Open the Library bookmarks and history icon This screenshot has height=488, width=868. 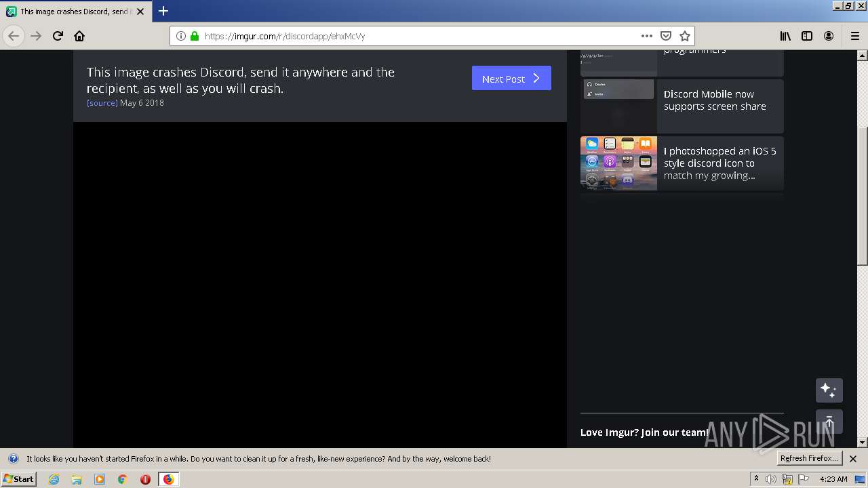coord(785,36)
